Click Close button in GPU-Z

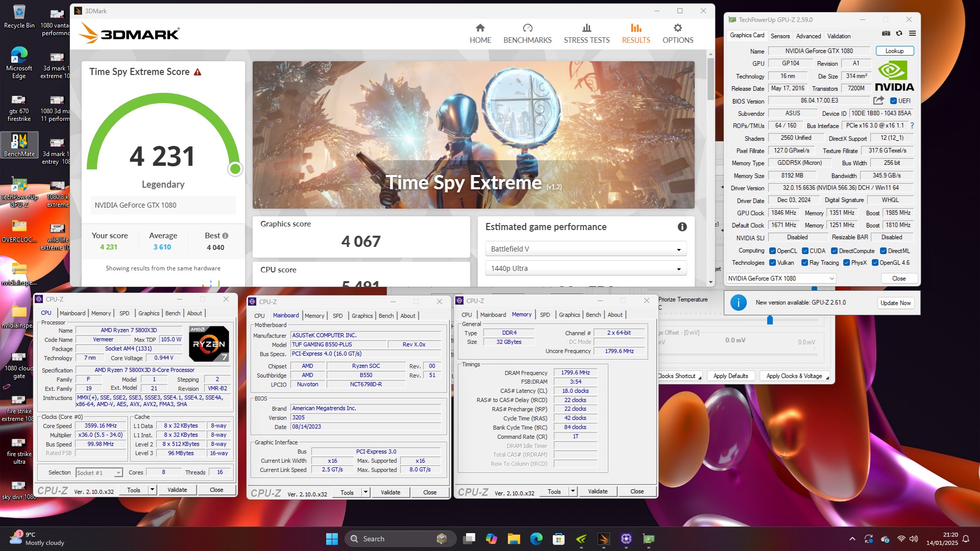[898, 279]
